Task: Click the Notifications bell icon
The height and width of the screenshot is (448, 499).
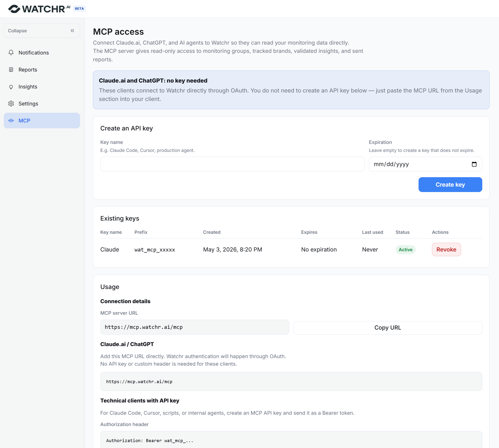Action: pos(11,53)
